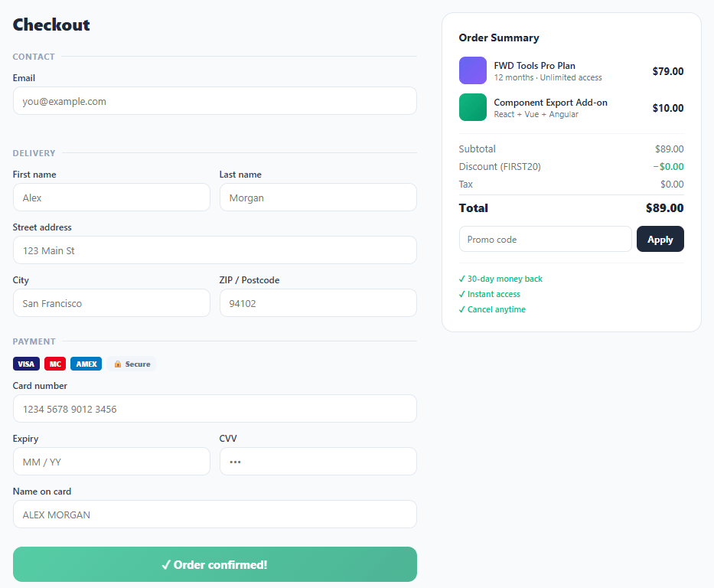Click the 12 months · Unlimited access subtitle
Viewport: 714px width, 588px height.
[x=548, y=77]
